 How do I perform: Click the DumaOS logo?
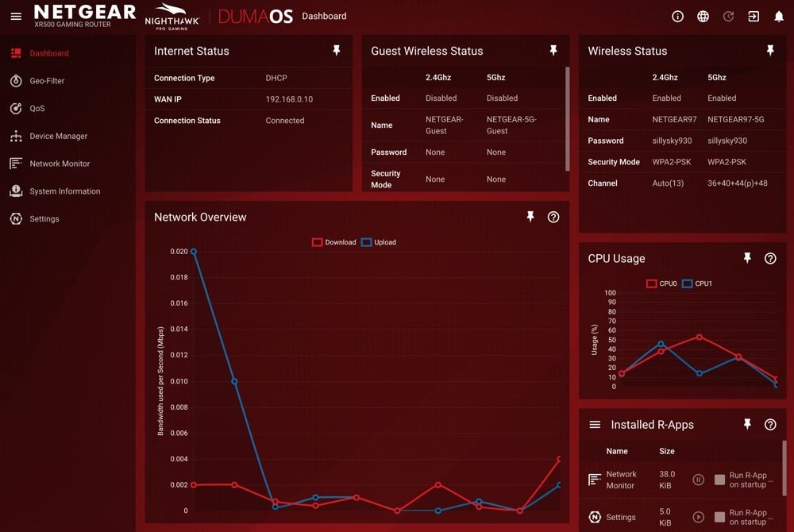click(x=255, y=16)
